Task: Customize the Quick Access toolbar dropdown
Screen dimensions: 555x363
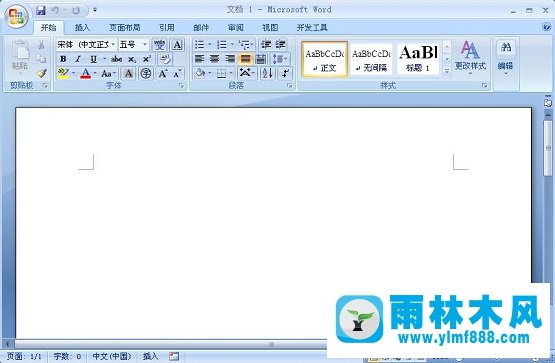Action: pos(95,10)
